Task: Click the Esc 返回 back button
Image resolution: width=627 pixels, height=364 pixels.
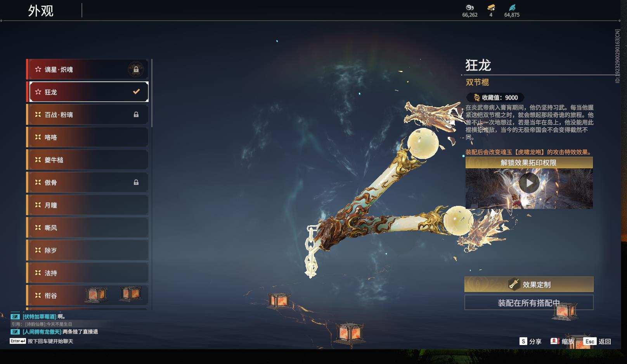Action: pyautogui.click(x=597, y=341)
